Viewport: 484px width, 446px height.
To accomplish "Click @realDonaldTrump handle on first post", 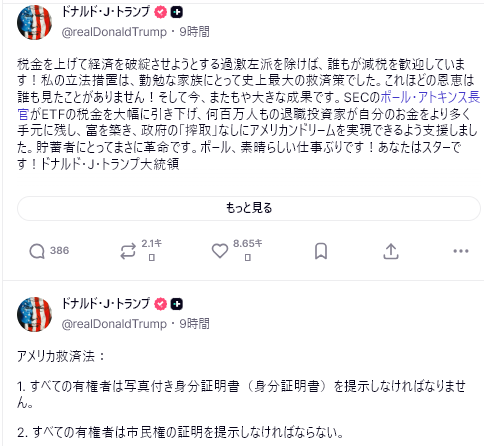I will pyautogui.click(x=114, y=32).
